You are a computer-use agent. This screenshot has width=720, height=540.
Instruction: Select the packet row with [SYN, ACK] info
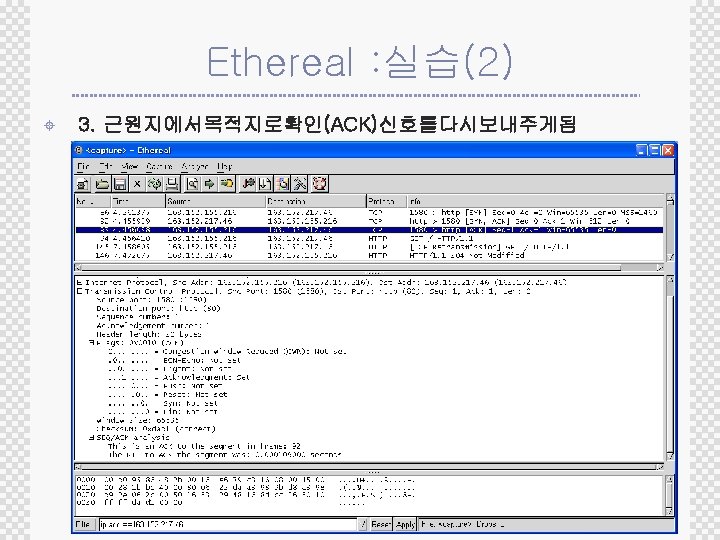click(x=369, y=221)
